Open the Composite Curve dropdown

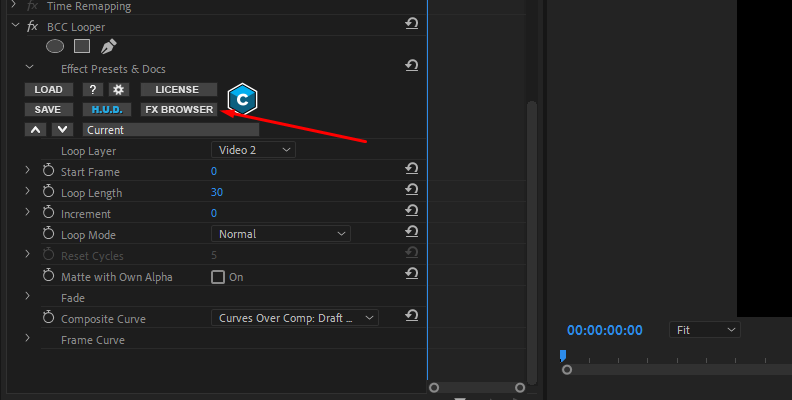[295, 318]
